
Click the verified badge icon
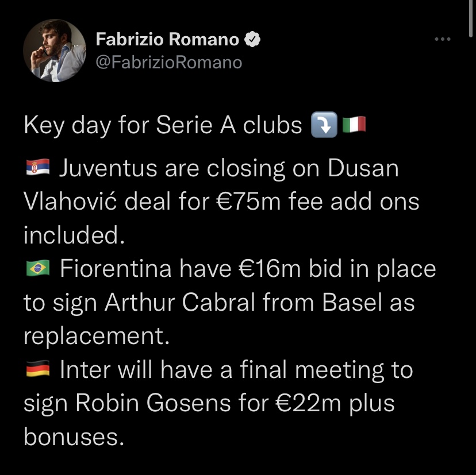[252, 39]
